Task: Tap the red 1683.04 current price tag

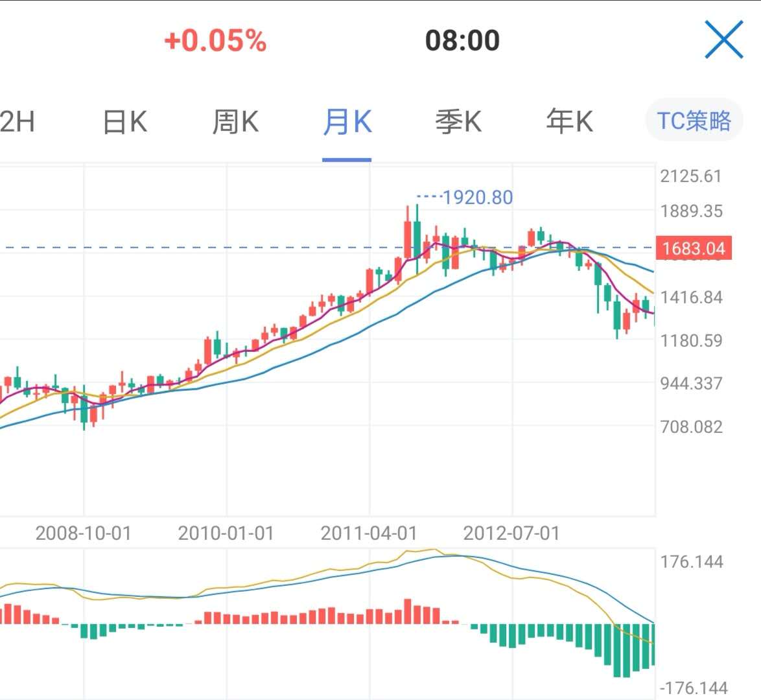Action: [x=694, y=248]
